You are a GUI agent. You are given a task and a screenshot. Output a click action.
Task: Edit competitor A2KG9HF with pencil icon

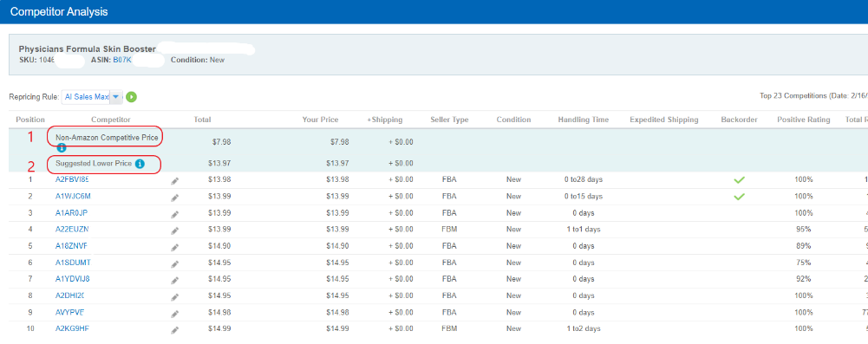click(175, 329)
